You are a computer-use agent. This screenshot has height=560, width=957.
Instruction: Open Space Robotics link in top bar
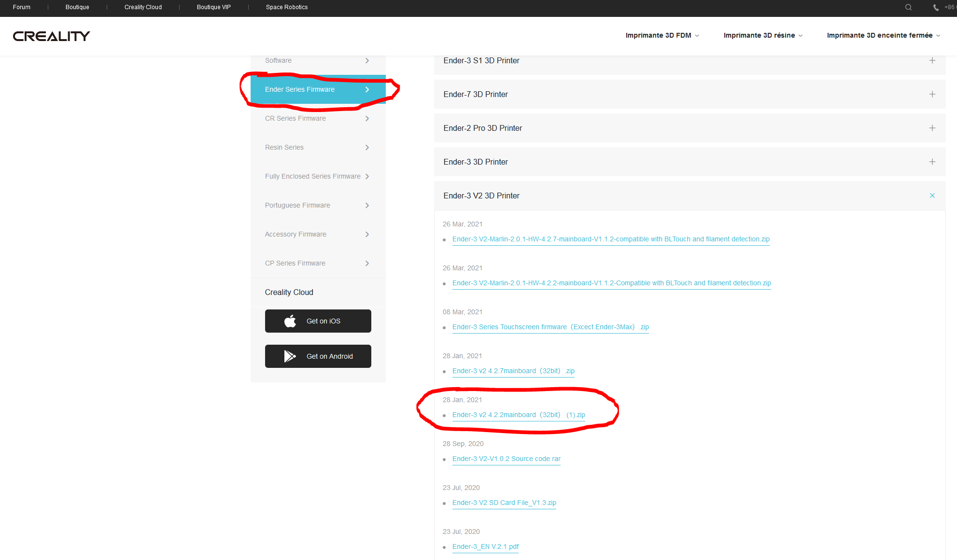[287, 7]
